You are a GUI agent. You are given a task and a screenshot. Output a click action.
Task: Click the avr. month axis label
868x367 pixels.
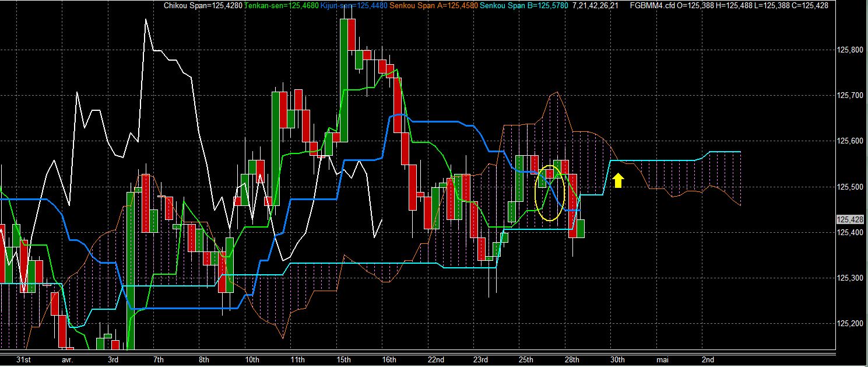tap(68, 359)
